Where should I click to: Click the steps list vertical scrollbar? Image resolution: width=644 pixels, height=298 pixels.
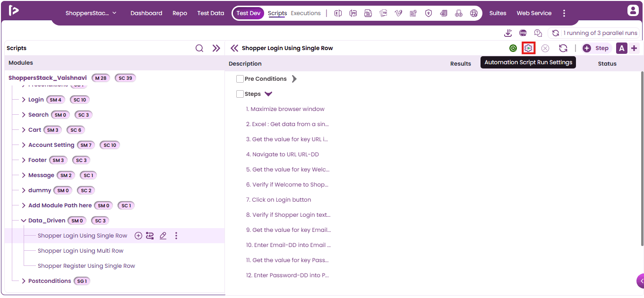click(642, 158)
